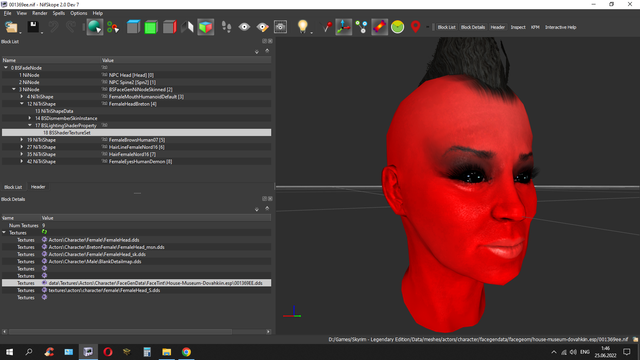
Task: Toggle the eye with pencil icon
Action: pos(262,27)
